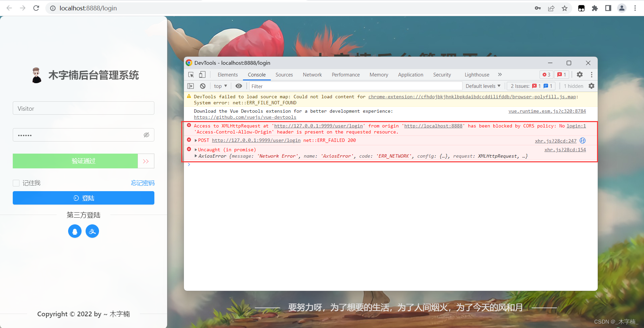Image resolution: width=644 pixels, height=328 pixels.
Task: Click the issues badge showing 1 in tab bar
Action: pos(562,74)
